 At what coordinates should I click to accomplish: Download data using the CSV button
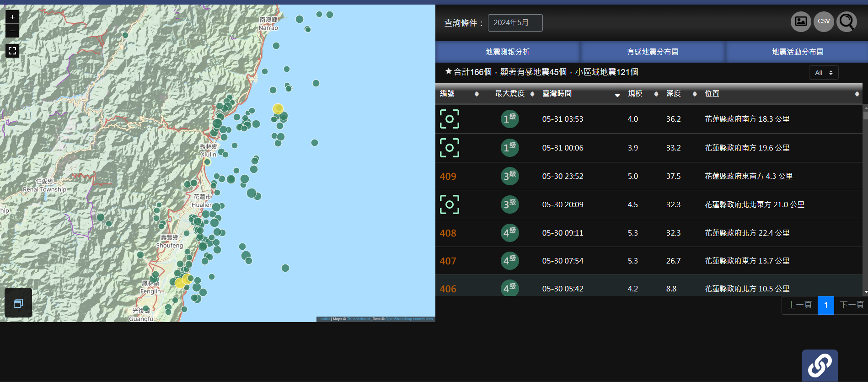pos(824,22)
